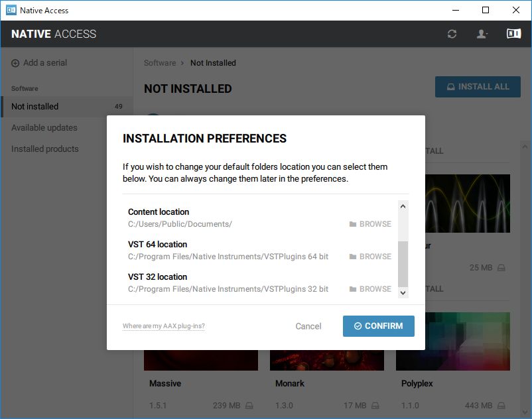Browse for the Content location folder

[371, 224]
